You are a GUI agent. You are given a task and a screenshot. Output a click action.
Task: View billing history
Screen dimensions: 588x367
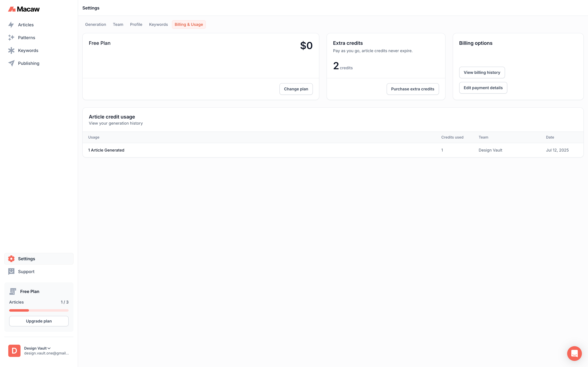pyautogui.click(x=482, y=72)
